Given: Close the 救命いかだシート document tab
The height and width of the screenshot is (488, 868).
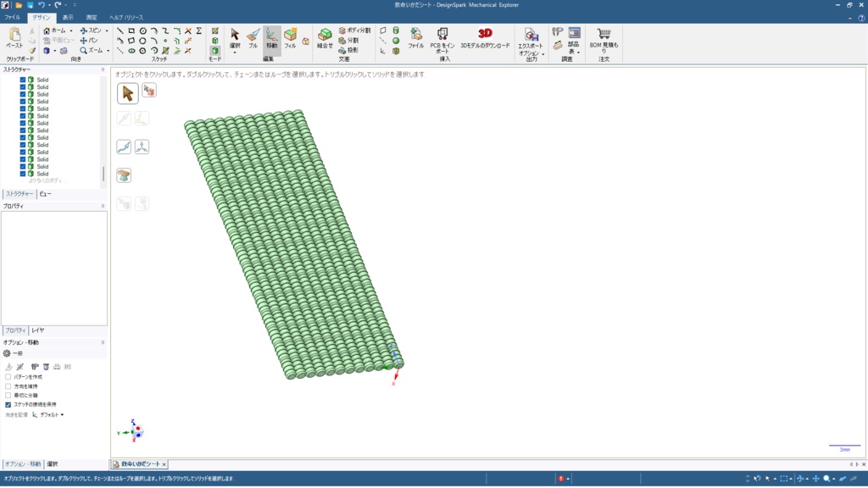Looking at the screenshot, I should 164,464.
